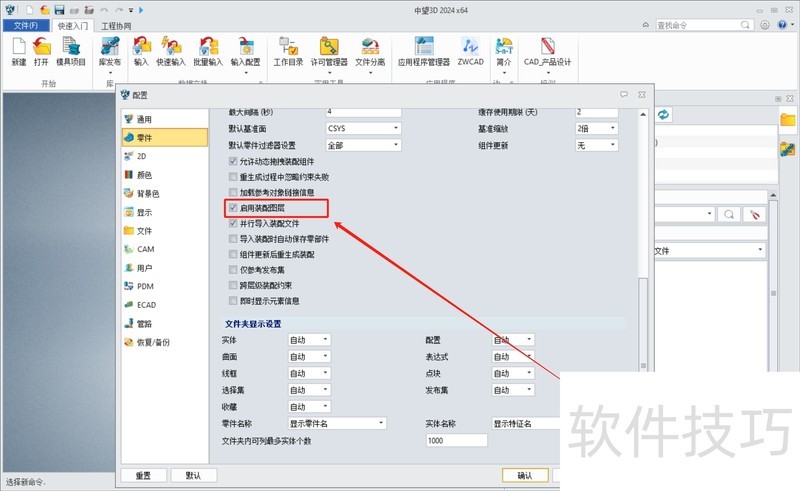This screenshot has height=491, width=800.
Task: Toggle 即时显示元素信息 checkbox
Action: click(x=233, y=301)
